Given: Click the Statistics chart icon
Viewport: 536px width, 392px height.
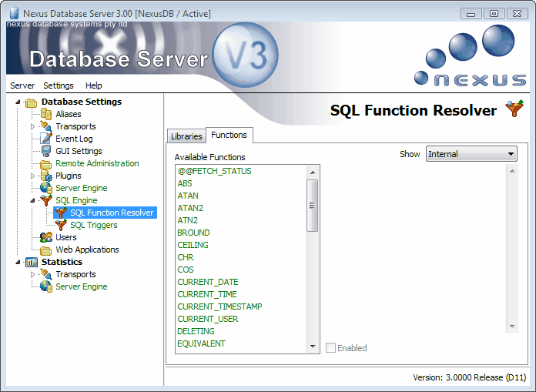Looking at the screenshot, I should (x=31, y=262).
